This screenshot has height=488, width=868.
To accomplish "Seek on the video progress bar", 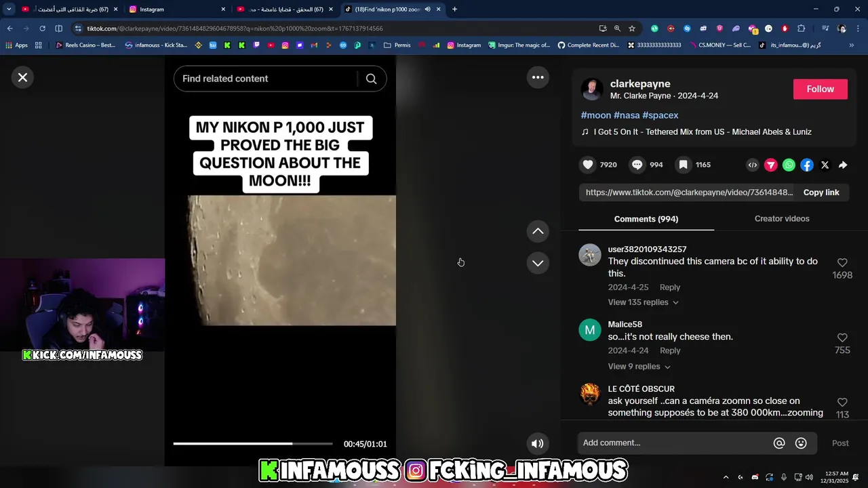I will [x=253, y=443].
